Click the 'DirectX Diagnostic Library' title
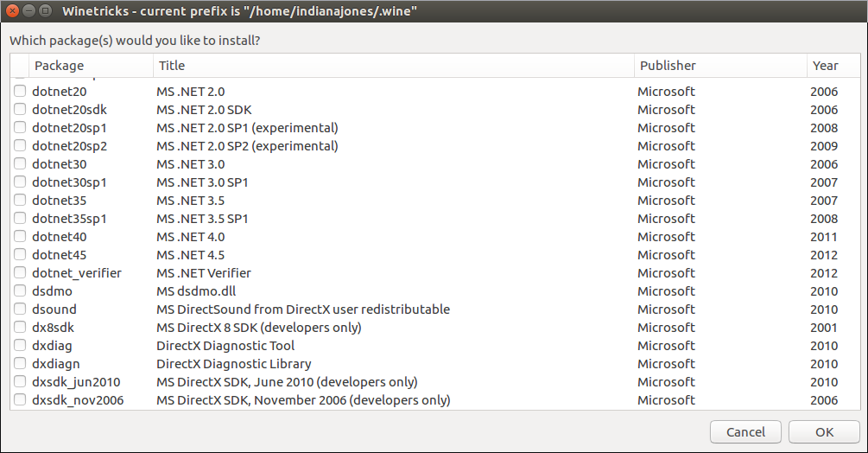Image resolution: width=868 pixels, height=453 pixels. 233,364
